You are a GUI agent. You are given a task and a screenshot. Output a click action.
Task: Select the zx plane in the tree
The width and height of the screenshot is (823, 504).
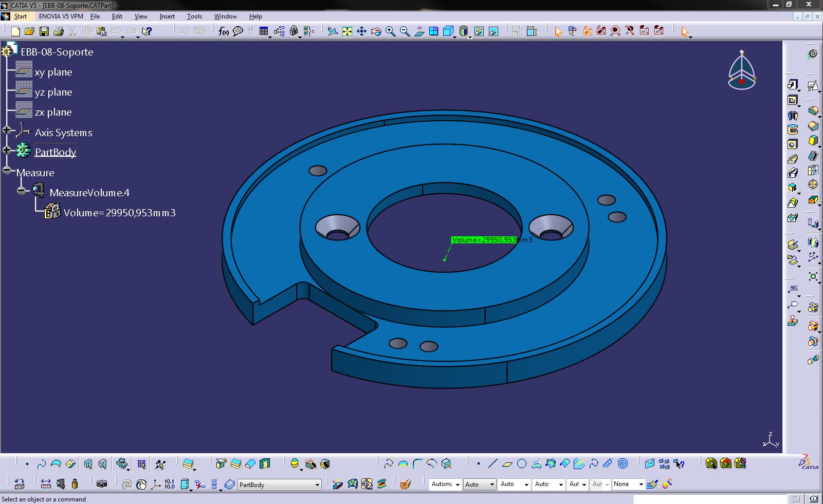pos(53,112)
